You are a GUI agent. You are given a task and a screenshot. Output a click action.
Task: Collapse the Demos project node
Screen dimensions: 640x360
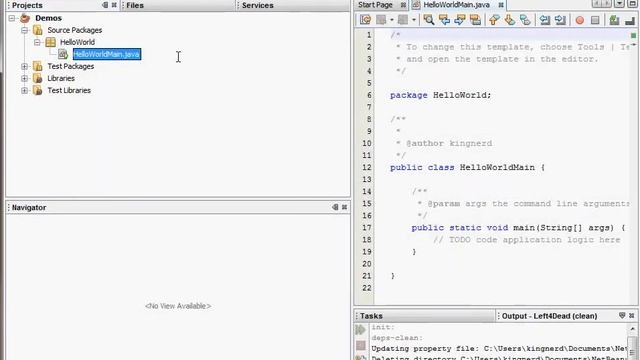pyautogui.click(x=12, y=18)
